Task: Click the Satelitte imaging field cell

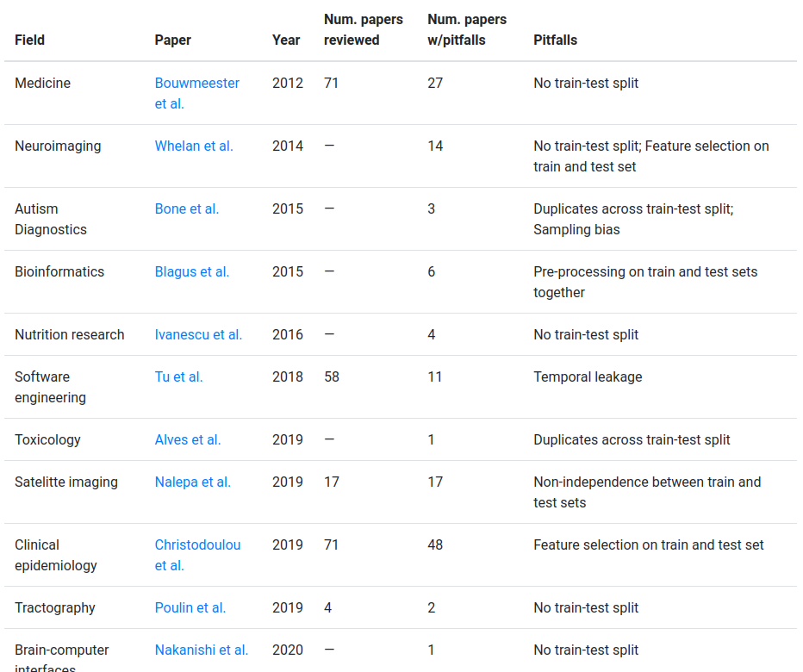Action: [x=66, y=482]
